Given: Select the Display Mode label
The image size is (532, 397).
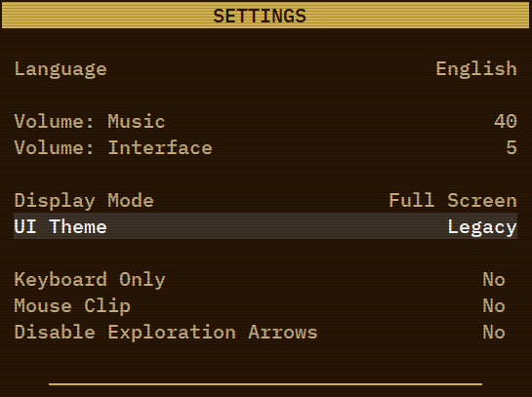Looking at the screenshot, I should click(x=84, y=201).
